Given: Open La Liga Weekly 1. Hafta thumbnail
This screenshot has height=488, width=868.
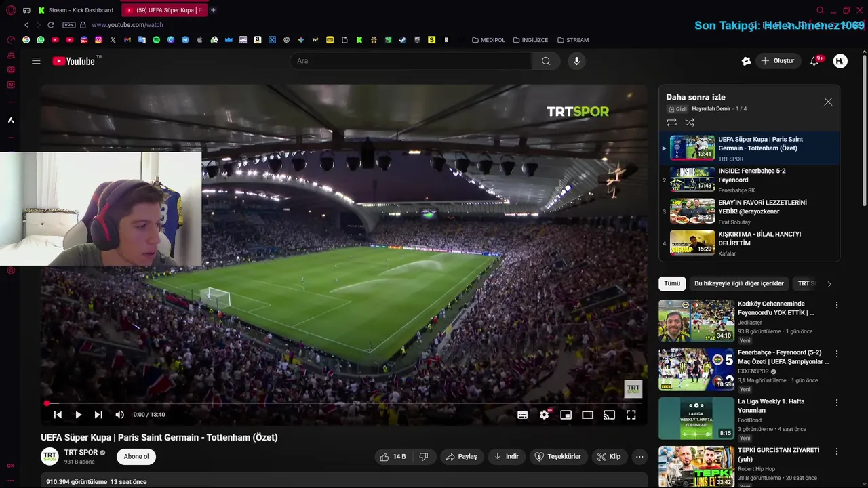Looking at the screenshot, I should (x=696, y=418).
